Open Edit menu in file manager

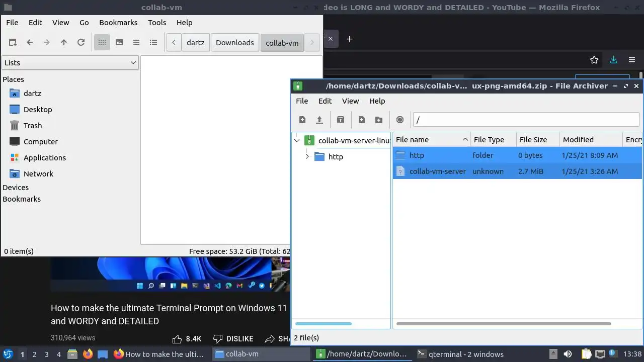click(x=35, y=22)
